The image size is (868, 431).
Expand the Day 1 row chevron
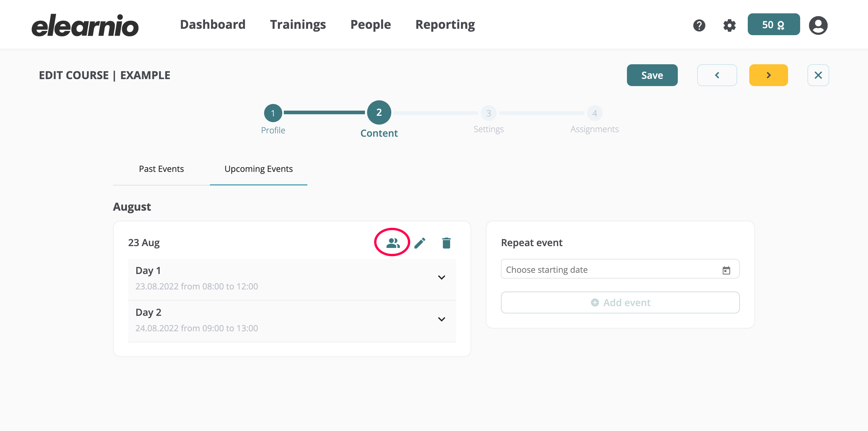tap(441, 278)
